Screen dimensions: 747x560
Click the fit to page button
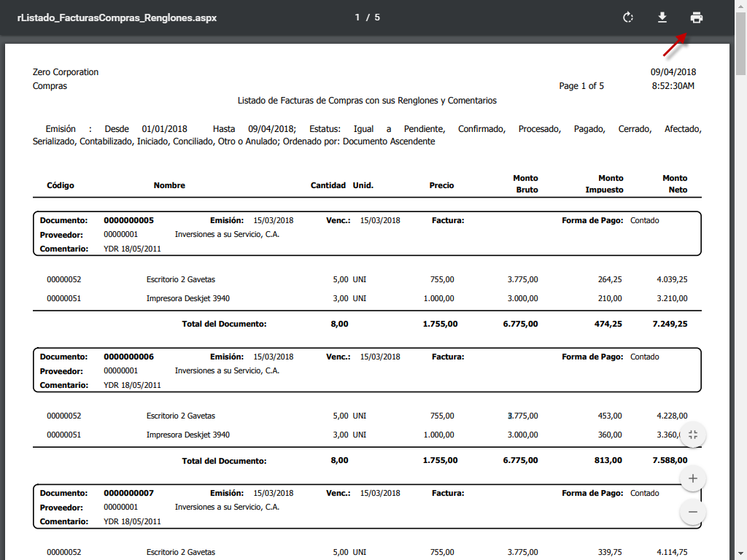[693, 435]
